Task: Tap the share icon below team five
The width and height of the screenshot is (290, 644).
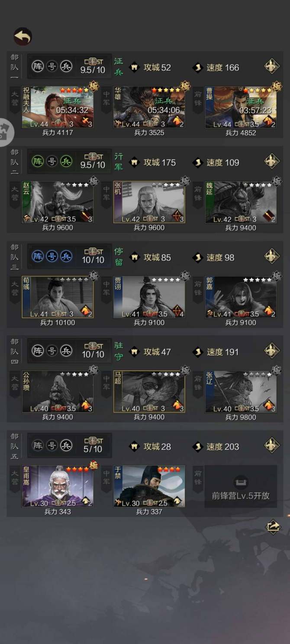Action: point(273,527)
